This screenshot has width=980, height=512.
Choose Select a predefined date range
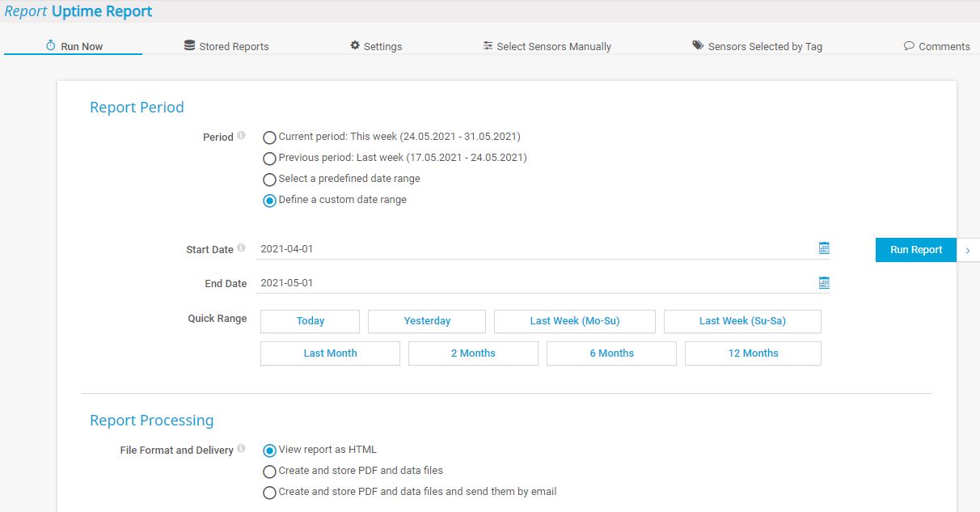point(269,180)
